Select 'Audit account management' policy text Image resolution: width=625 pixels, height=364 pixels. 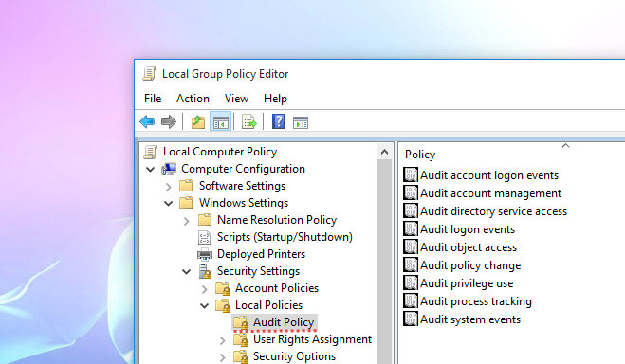click(x=490, y=193)
